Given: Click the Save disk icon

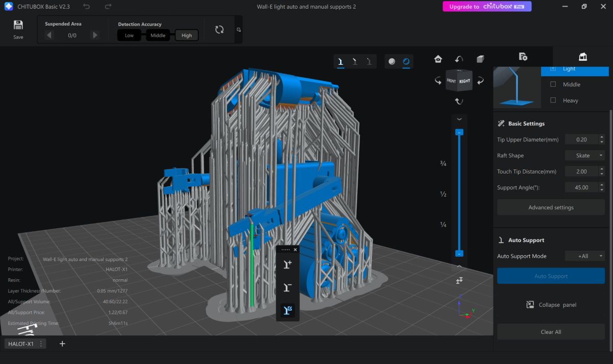Looking at the screenshot, I should pos(18,26).
